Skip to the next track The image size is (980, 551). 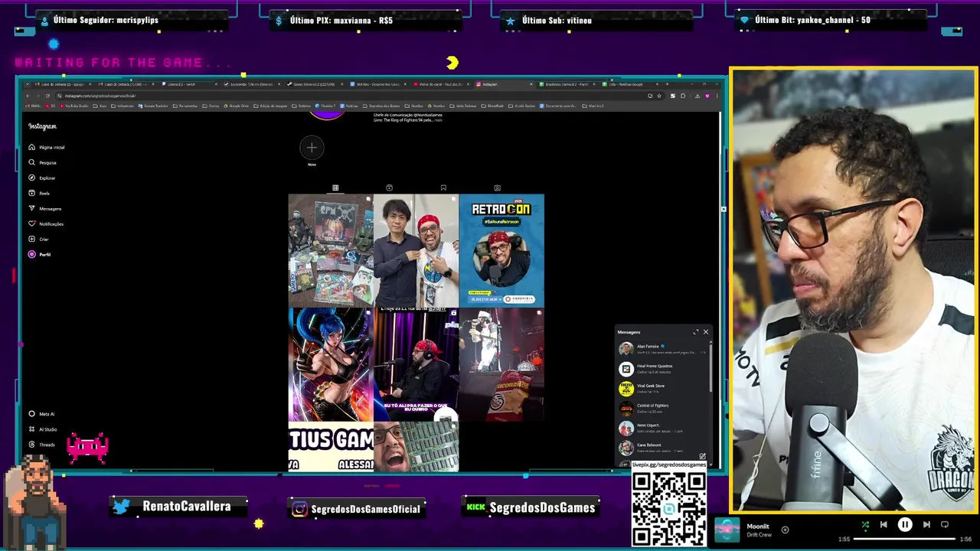point(926,525)
